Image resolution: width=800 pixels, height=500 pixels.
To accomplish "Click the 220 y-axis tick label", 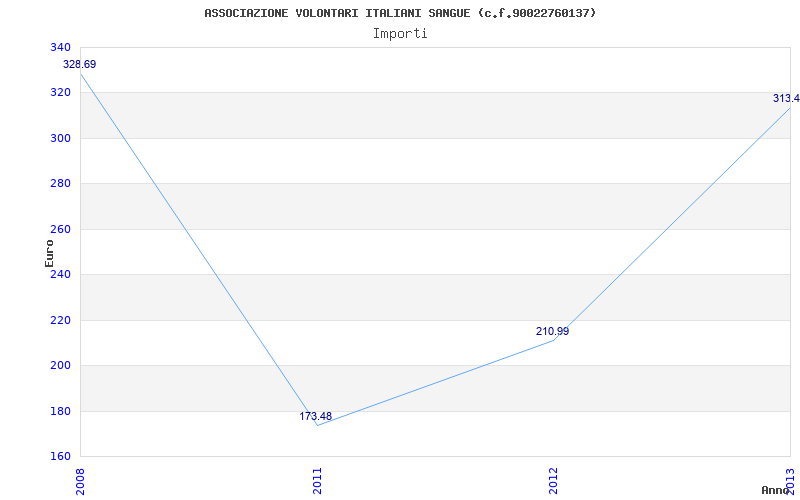I will [x=60, y=320].
